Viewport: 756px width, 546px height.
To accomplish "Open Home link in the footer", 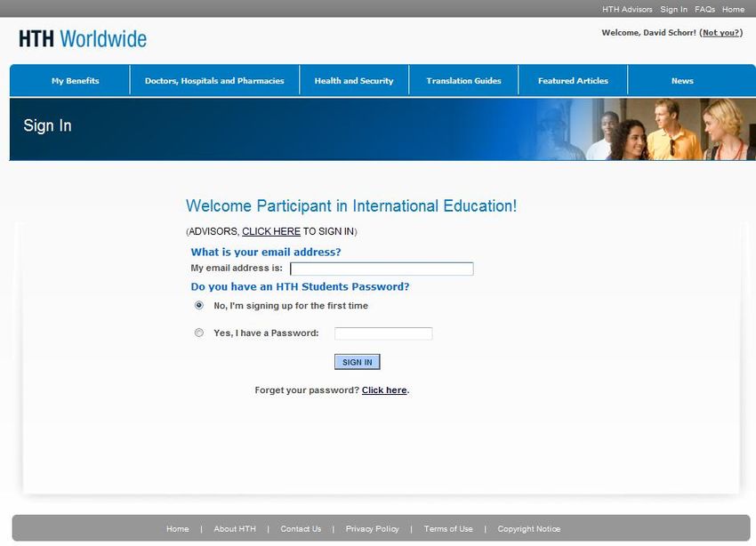I will coord(177,528).
